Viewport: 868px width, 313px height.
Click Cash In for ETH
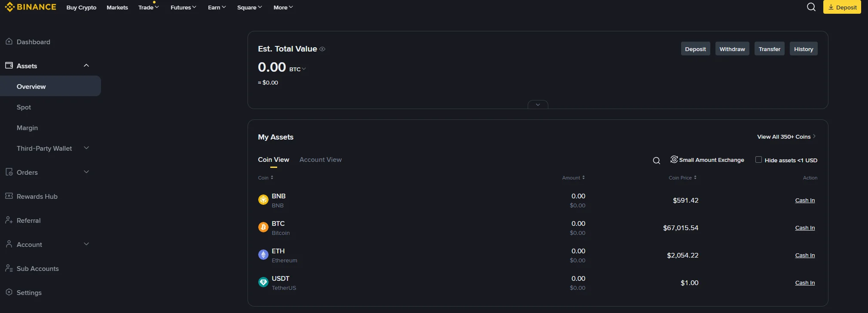804,255
